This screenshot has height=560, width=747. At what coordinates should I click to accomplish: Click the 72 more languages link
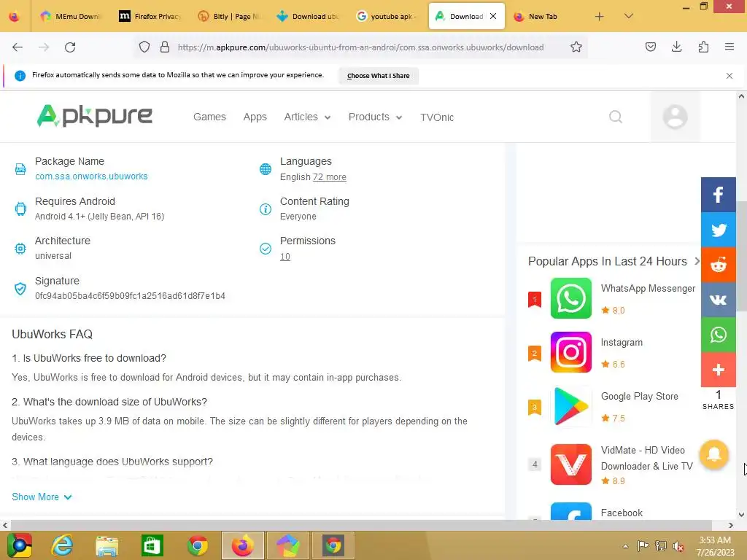coord(330,177)
